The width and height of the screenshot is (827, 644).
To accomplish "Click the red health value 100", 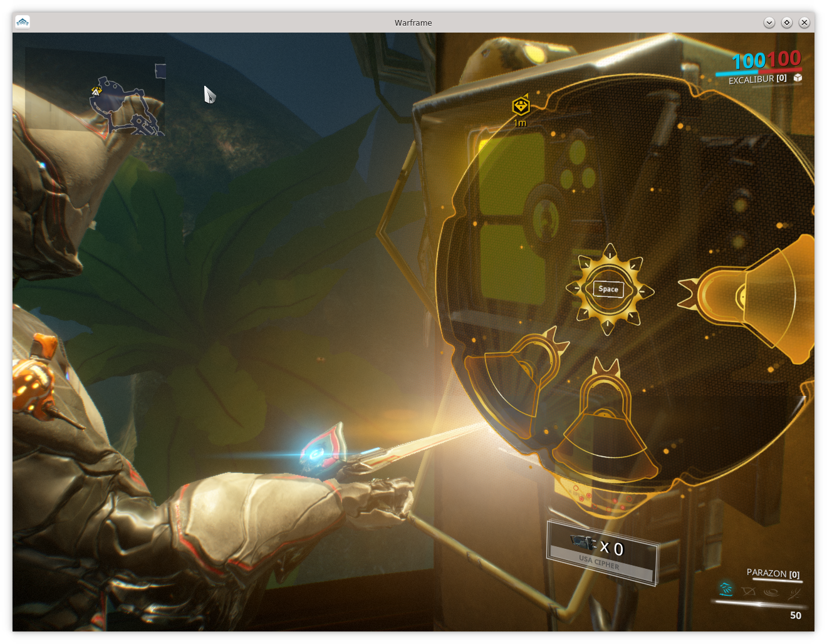I will click(784, 59).
